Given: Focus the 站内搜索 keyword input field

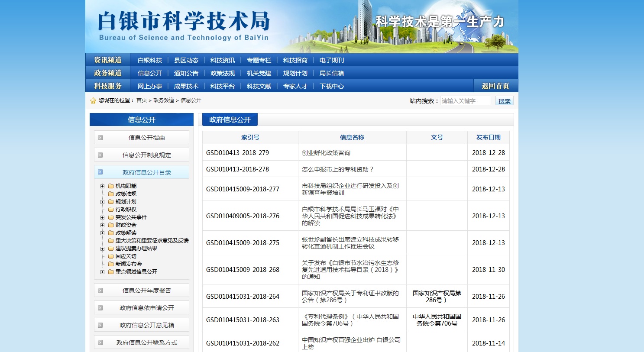Looking at the screenshot, I should (x=465, y=101).
